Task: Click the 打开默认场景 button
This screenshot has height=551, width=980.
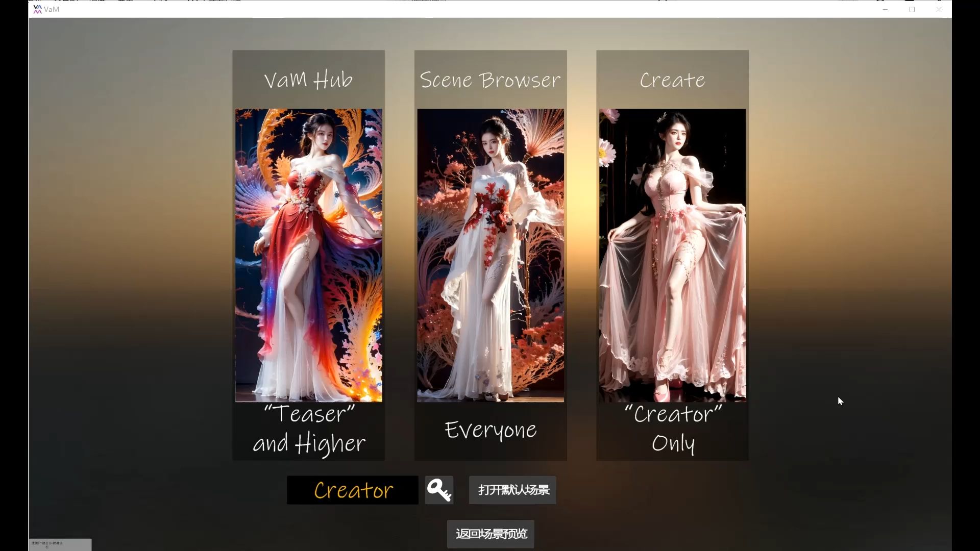Action: coord(512,490)
